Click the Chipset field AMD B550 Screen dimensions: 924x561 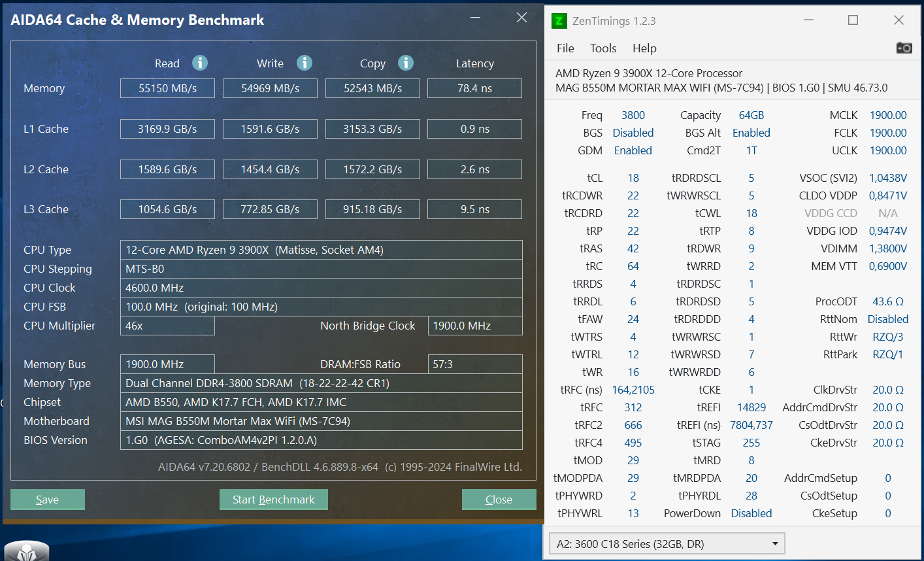point(322,402)
